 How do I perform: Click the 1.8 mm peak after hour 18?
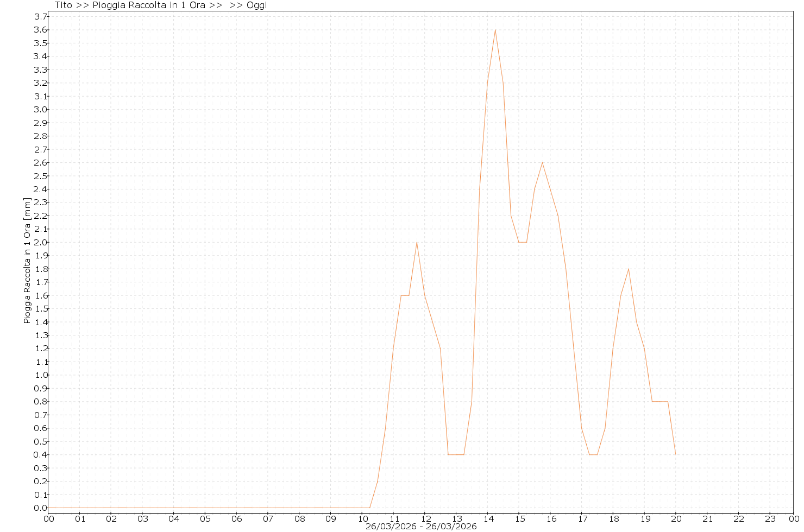click(x=629, y=269)
